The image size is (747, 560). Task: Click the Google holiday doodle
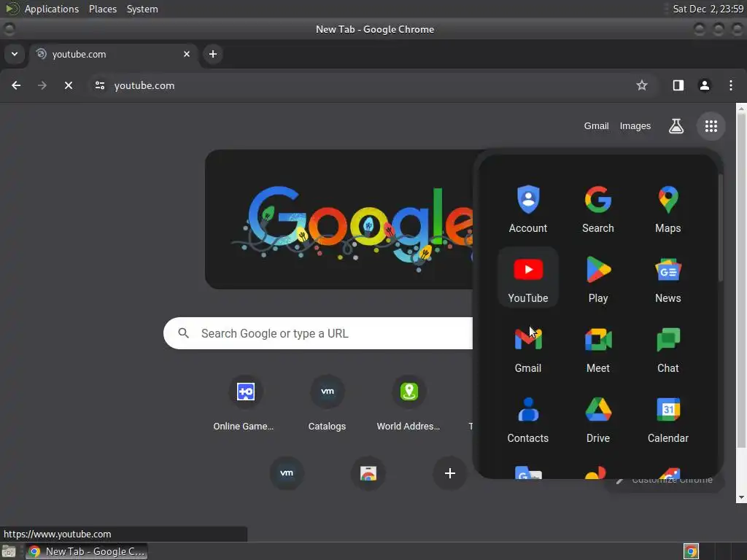pyautogui.click(x=339, y=219)
